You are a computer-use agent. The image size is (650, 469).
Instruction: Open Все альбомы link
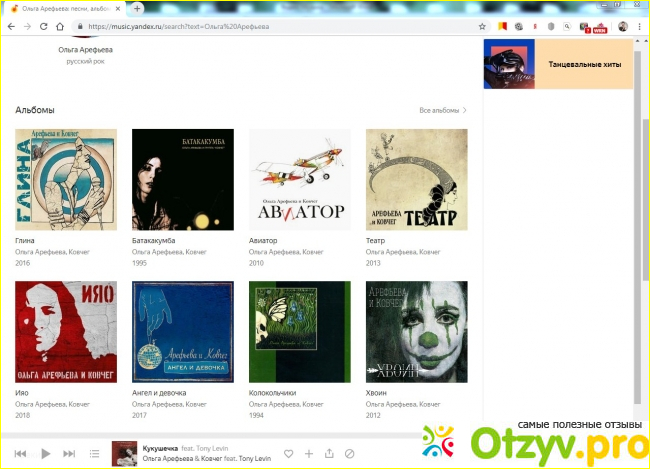point(439,110)
